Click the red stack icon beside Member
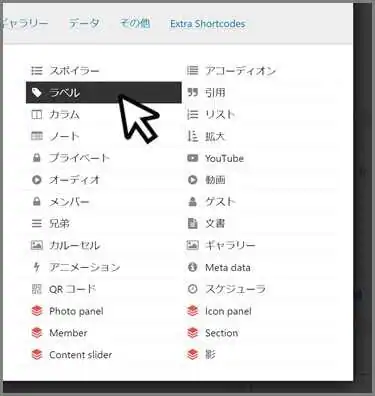 [37, 333]
